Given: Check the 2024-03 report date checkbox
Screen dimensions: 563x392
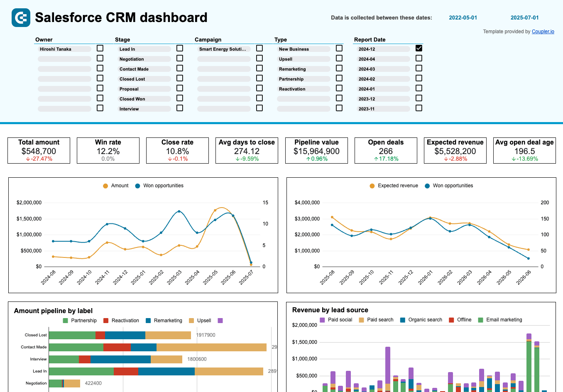Looking at the screenshot, I should coord(419,68).
